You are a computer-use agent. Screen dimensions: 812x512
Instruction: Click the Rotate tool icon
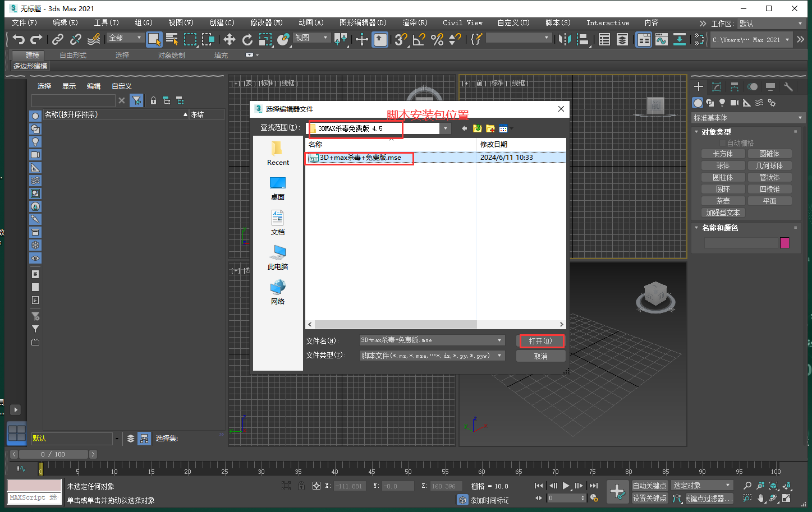click(247, 39)
